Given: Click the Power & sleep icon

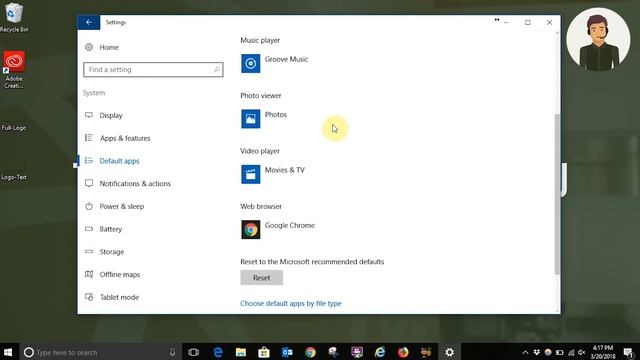Looking at the screenshot, I should point(89,206).
